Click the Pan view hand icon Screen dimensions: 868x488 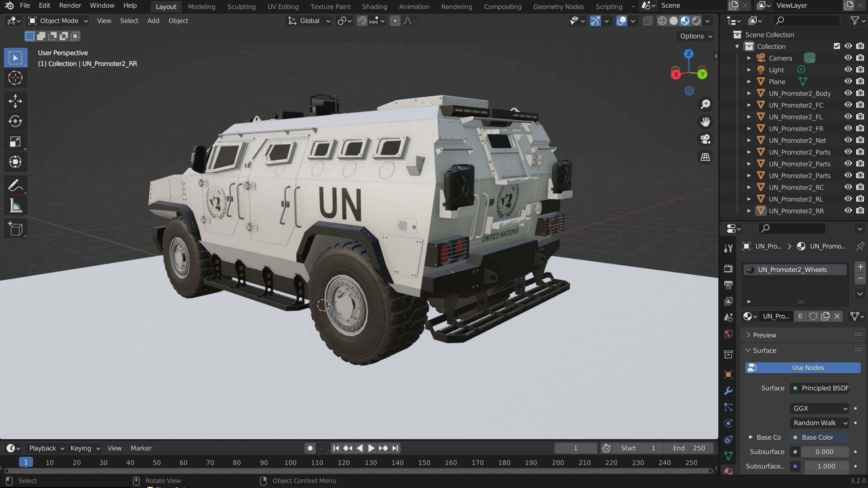pyautogui.click(x=705, y=122)
